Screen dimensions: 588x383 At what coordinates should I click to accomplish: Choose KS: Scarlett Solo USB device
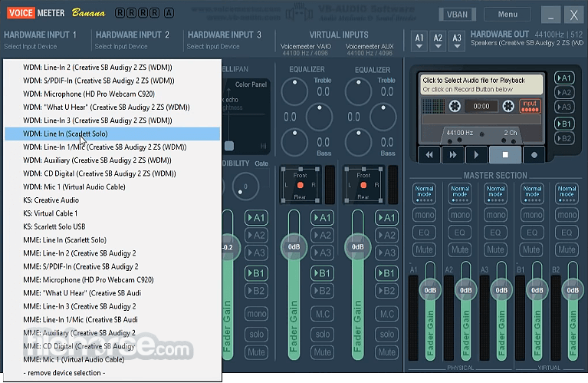coord(112,226)
